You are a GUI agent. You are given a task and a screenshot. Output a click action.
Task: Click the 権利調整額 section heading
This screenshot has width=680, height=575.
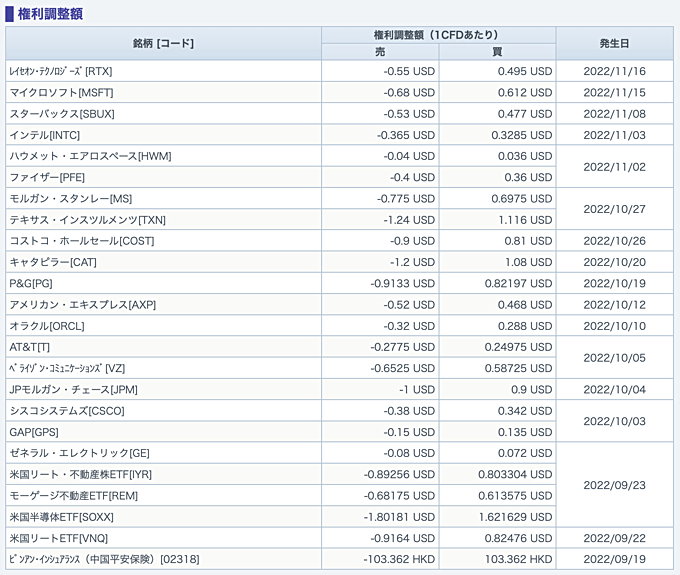pyautogui.click(x=50, y=14)
